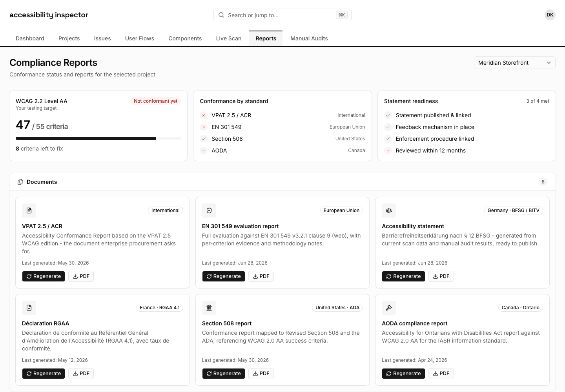Click the EN 301 549 shield icon
565x392 pixels.
(x=209, y=211)
